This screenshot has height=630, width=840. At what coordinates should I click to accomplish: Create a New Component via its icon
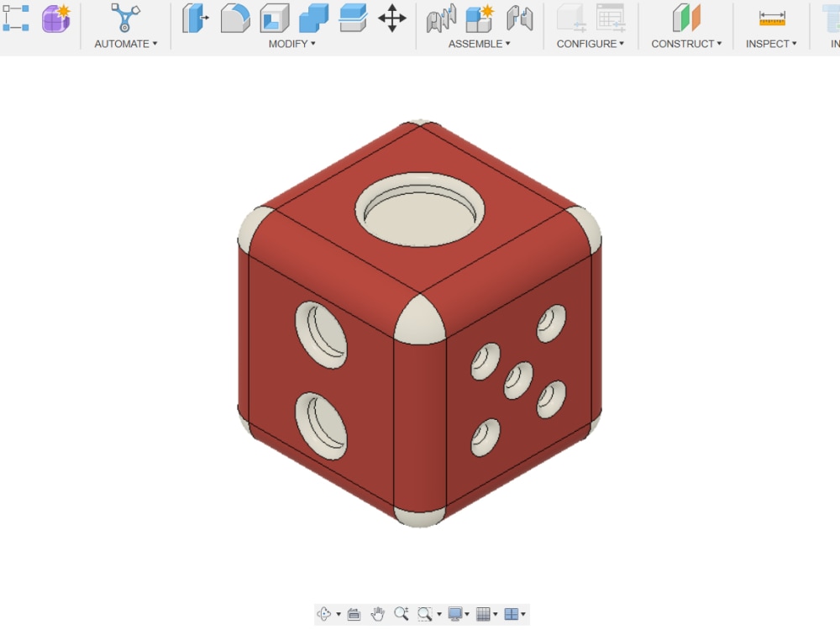(x=480, y=18)
